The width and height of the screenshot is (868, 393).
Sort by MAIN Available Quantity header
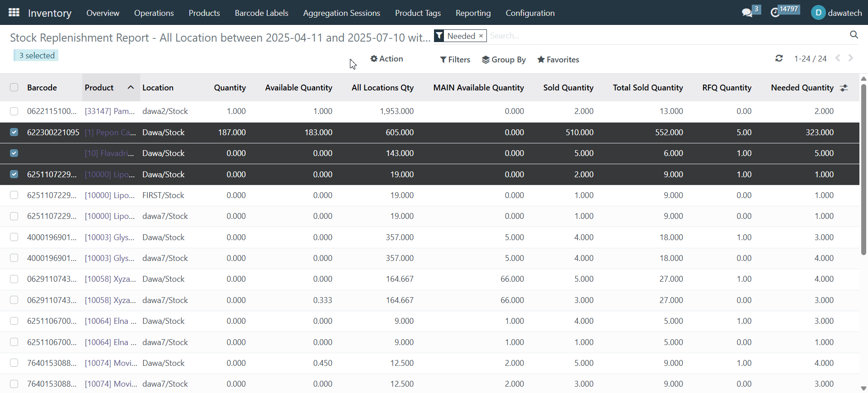coord(478,88)
